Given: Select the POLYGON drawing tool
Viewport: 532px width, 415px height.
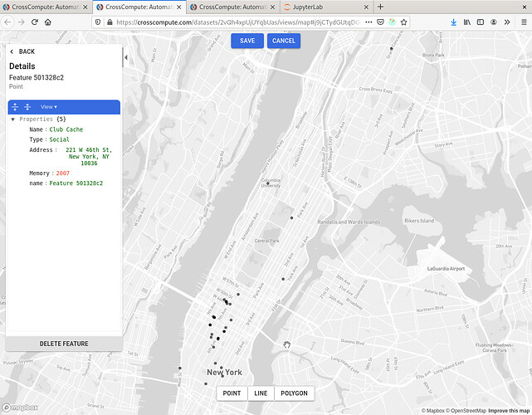Looking at the screenshot, I should (294, 393).
